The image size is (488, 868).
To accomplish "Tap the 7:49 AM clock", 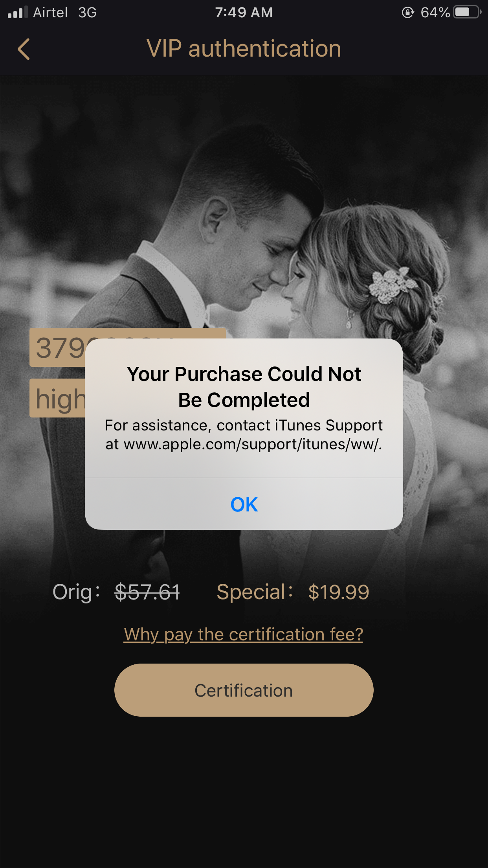I will [x=244, y=13].
